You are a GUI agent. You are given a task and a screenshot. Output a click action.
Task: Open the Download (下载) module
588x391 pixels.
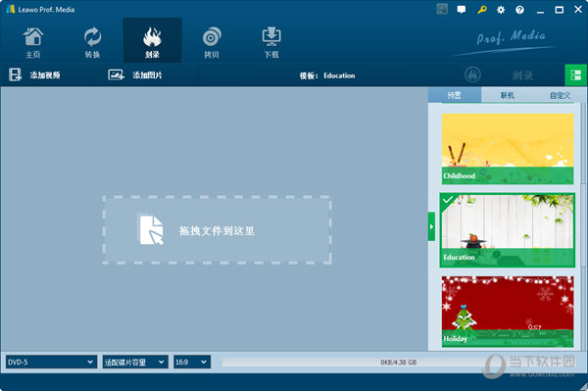271,41
